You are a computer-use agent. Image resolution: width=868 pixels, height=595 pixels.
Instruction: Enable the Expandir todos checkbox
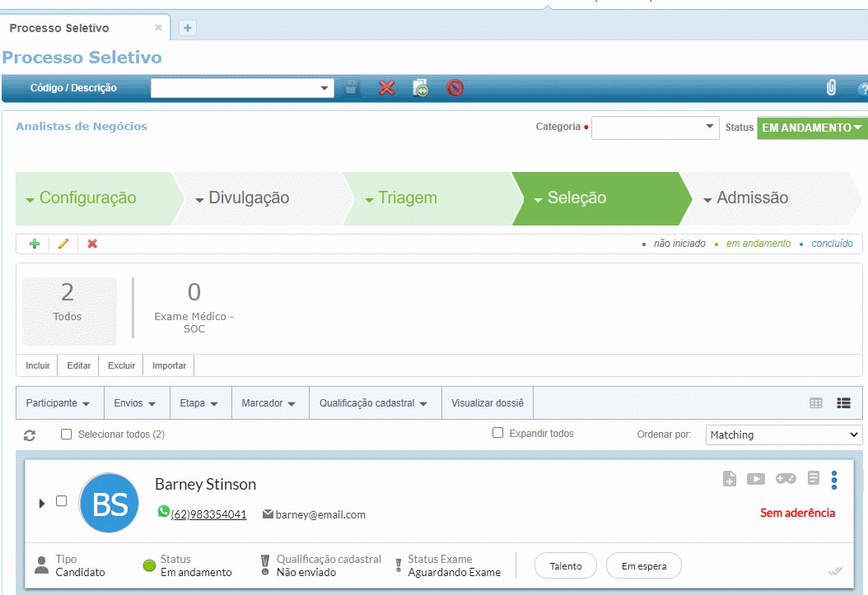(x=497, y=433)
